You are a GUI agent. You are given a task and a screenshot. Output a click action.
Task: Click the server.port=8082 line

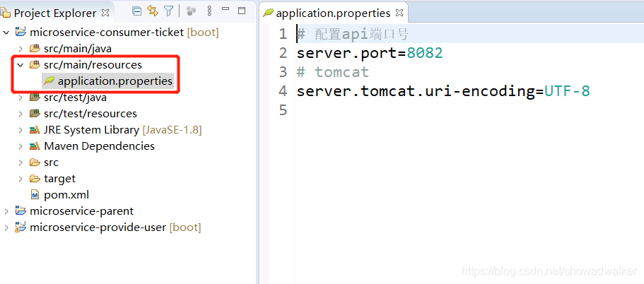(370, 54)
